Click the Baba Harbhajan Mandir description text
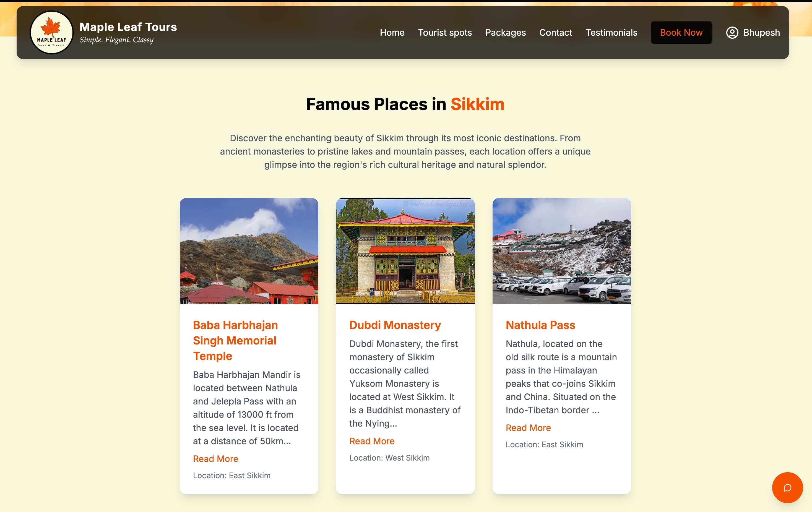The height and width of the screenshot is (512, 812). point(246,407)
